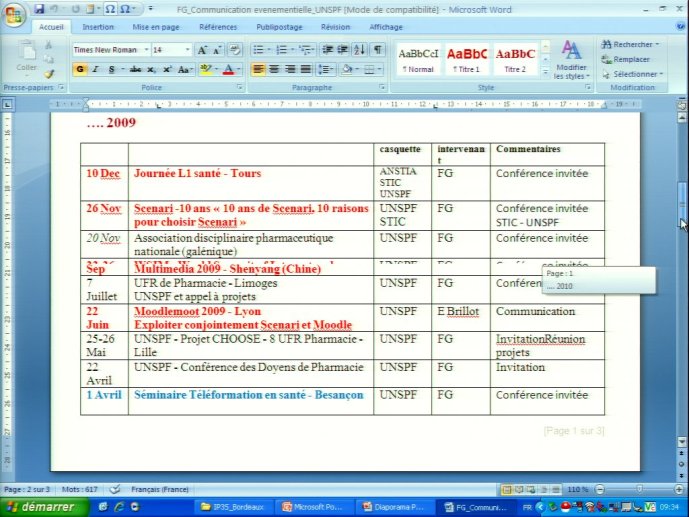Apply the Titre 1 style
This screenshot has width=689, height=517.
tap(467, 60)
